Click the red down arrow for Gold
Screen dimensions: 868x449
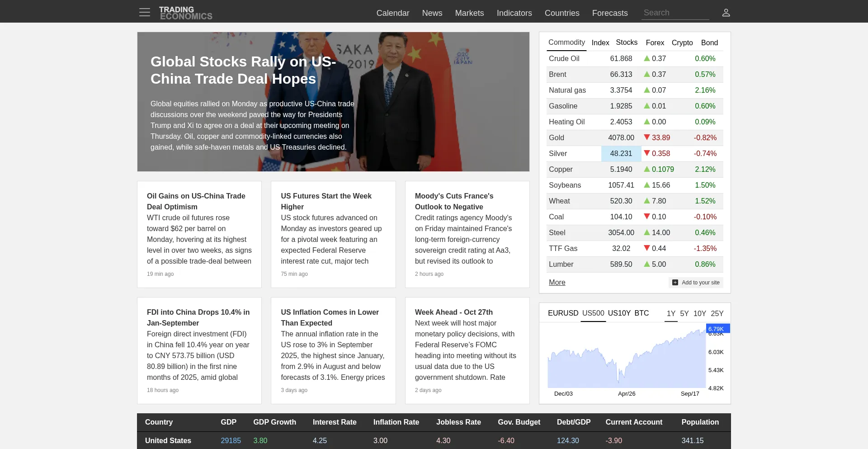click(x=647, y=137)
